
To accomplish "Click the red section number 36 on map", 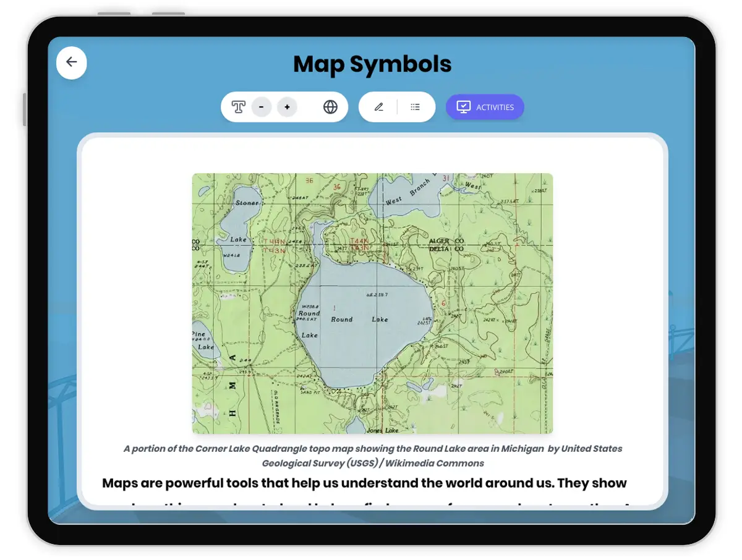I will (336, 187).
